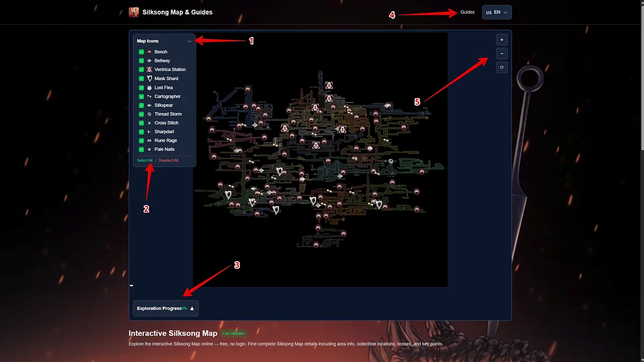
Task: Toggle the Cross Stitch checkbox
Action: click(142, 123)
